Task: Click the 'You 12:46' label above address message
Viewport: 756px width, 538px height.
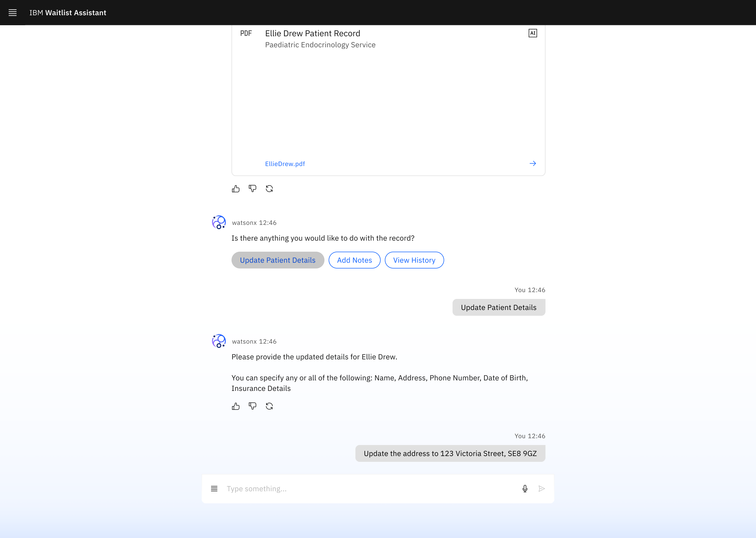Action: [530, 436]
